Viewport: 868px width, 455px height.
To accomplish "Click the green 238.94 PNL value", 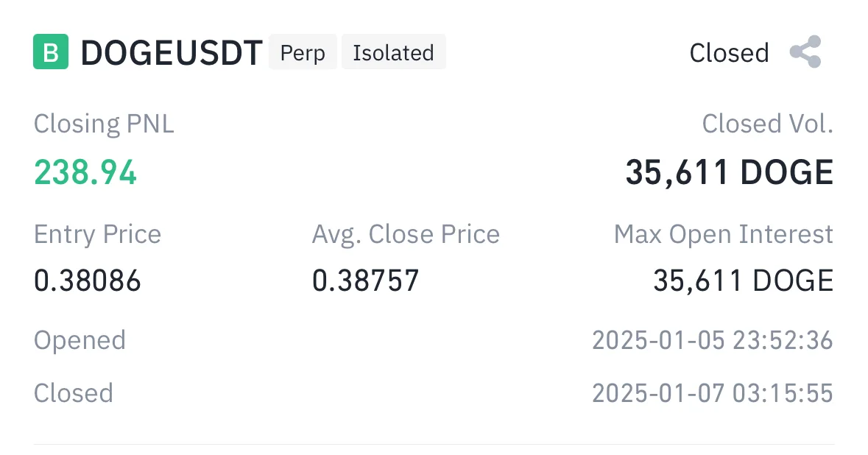I will tap(85, 172).
